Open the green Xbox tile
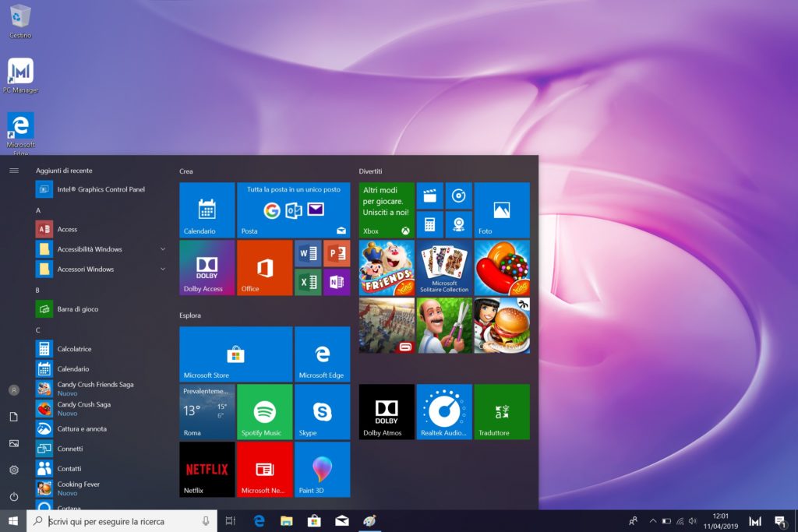Viewport: 798px width, 532px height. pos(387,210)
